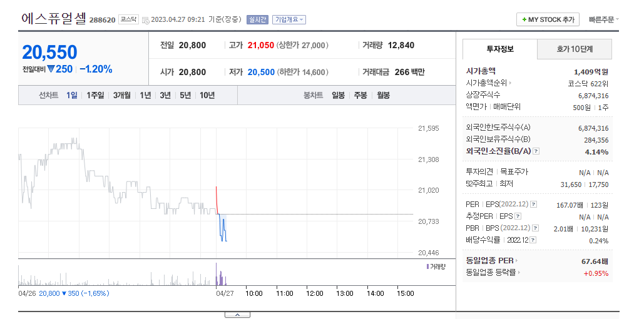
Task: Open help icon beside PER EPS(2022.12)
Action: [533, 204]
